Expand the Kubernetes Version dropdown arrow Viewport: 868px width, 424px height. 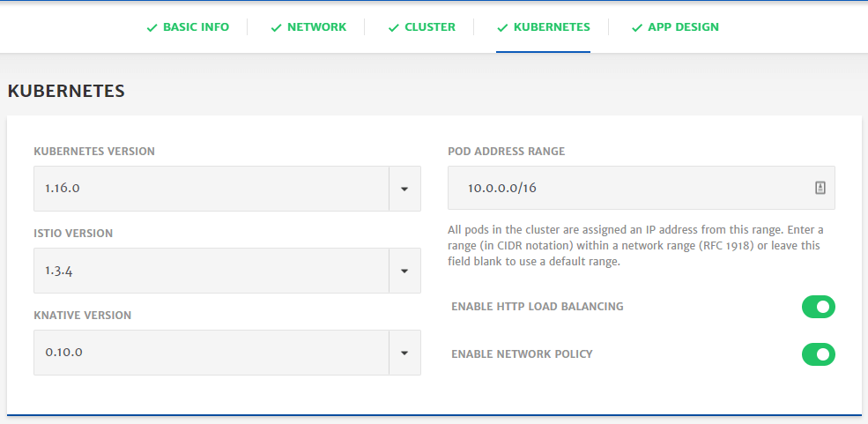tap(404, 189)
